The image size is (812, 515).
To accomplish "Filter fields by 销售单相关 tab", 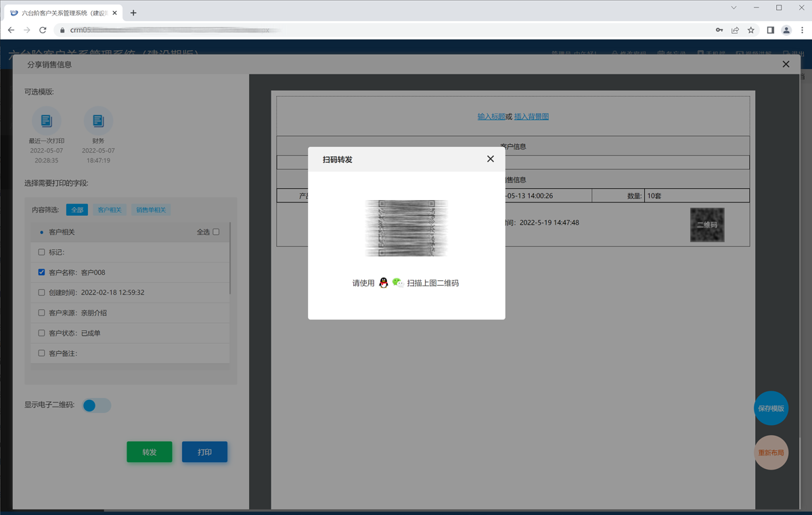I will coord(151,210).
